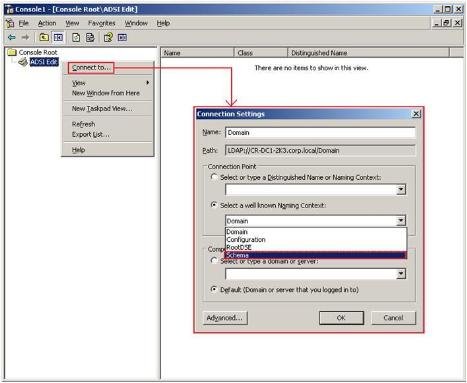Select the Distinguished Name radio button
The image size is (467, 383).
(214, 177)
